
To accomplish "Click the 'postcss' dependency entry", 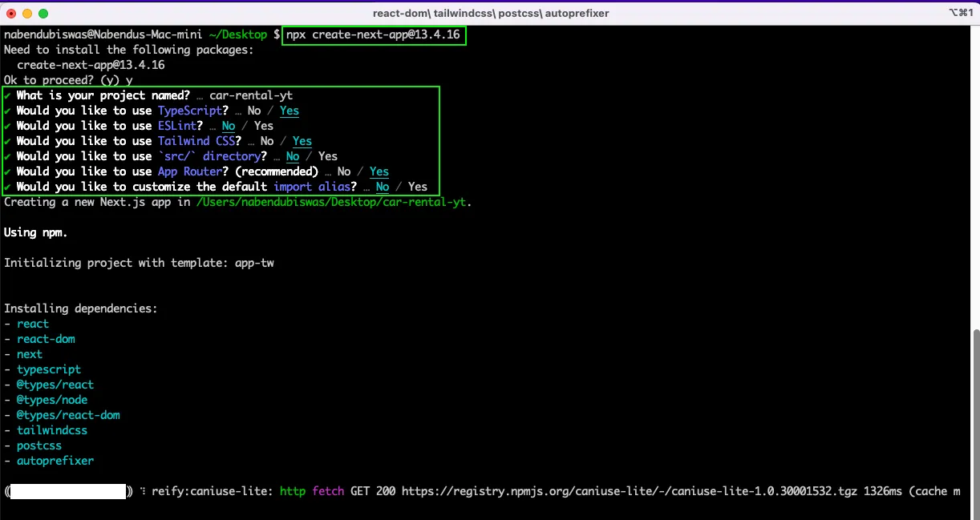I will [39, 445].
